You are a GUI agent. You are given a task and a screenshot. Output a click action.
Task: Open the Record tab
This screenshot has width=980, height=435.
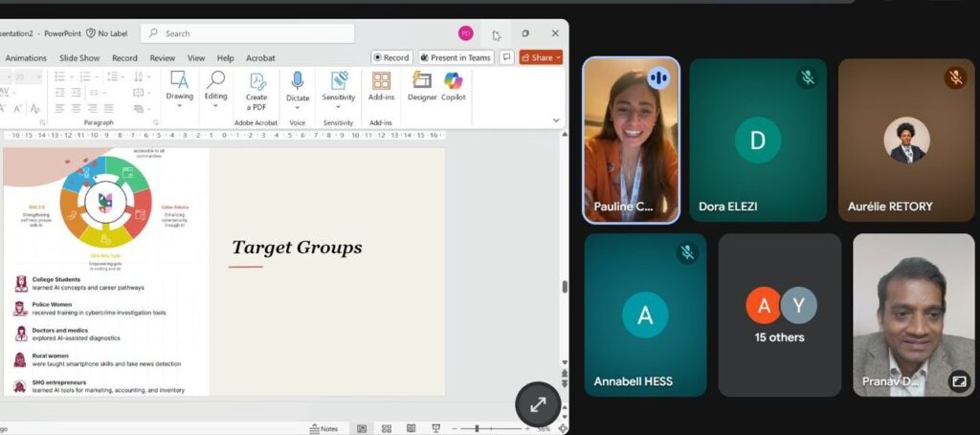124,58
